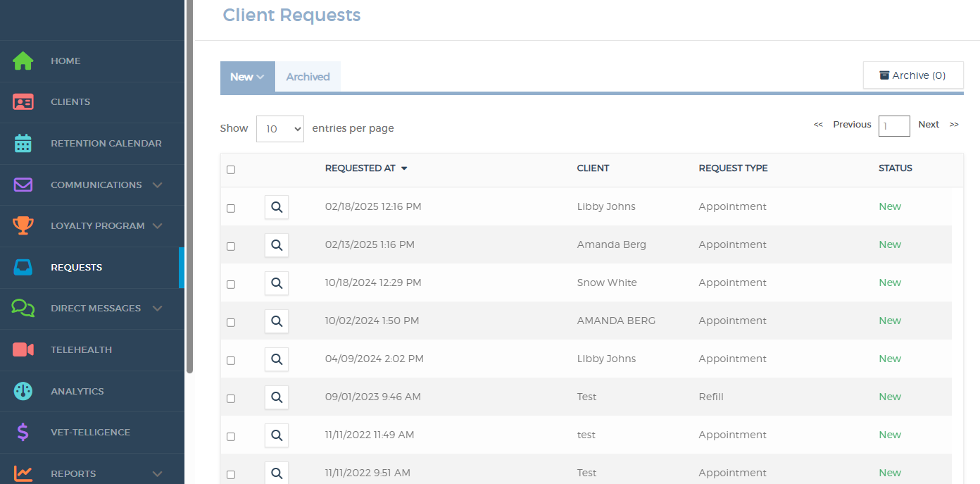Click the Analytics gauge icon
This screenshot has height=484, width=980.
23,390
